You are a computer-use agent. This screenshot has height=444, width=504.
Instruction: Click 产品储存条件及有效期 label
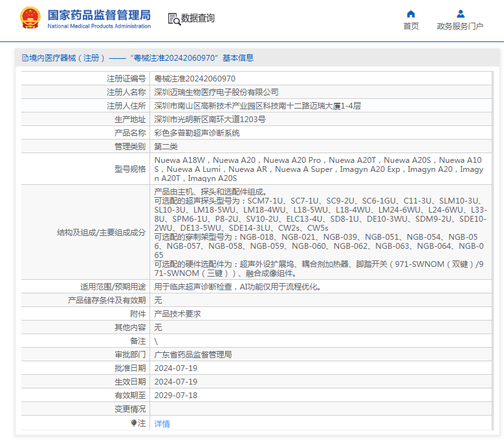(x=107, y=300)
